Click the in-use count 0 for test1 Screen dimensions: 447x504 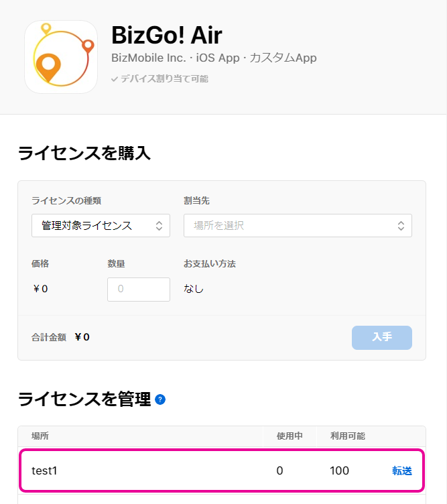coord(279,470)
